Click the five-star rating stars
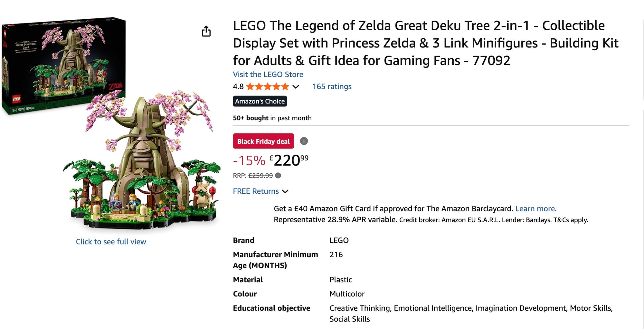The image size is (644, 329). click(x=267, y=86)
